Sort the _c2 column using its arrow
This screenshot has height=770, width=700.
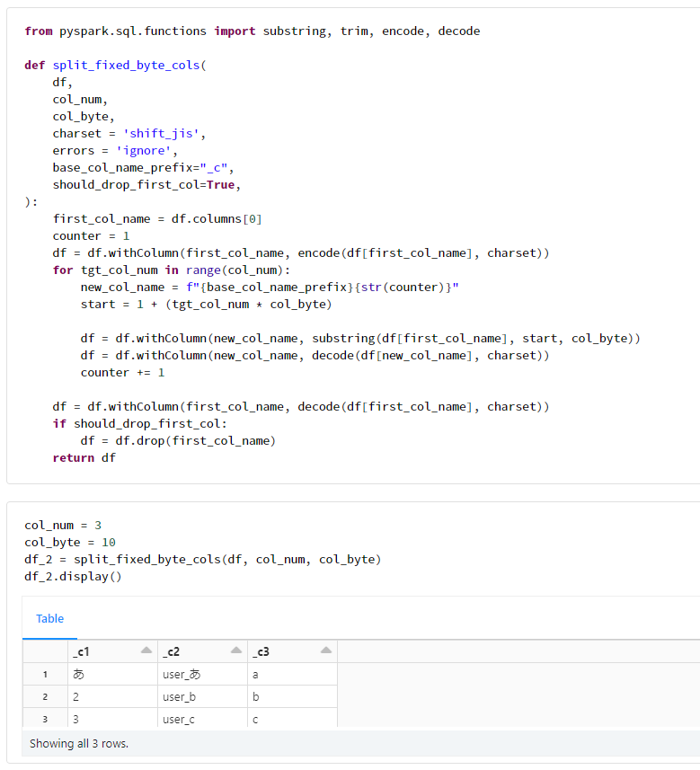[236, 651]
